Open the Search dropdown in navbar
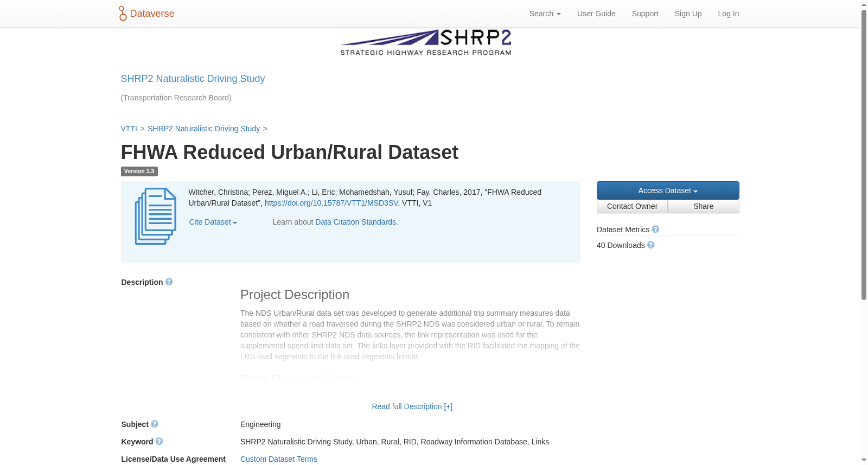 (545, 14)
